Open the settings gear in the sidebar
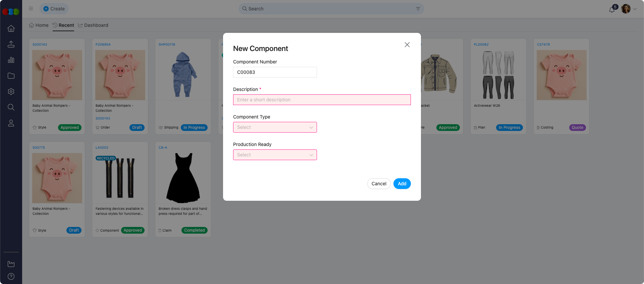Viewport: 644px width, 284px height. pos(11,91)
